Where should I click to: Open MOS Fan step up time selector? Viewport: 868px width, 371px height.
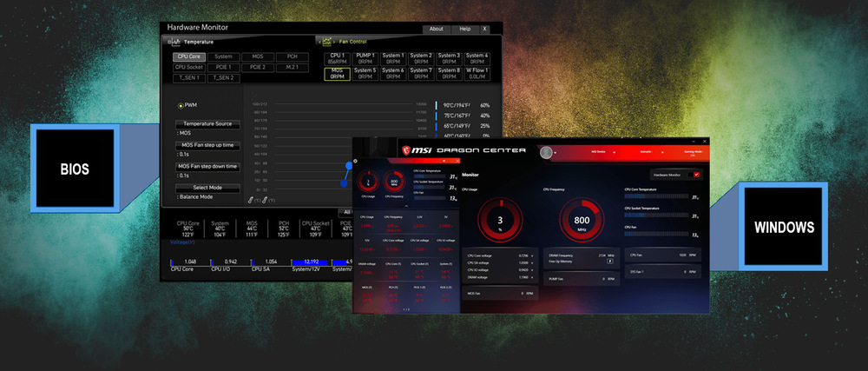[207, 146]
